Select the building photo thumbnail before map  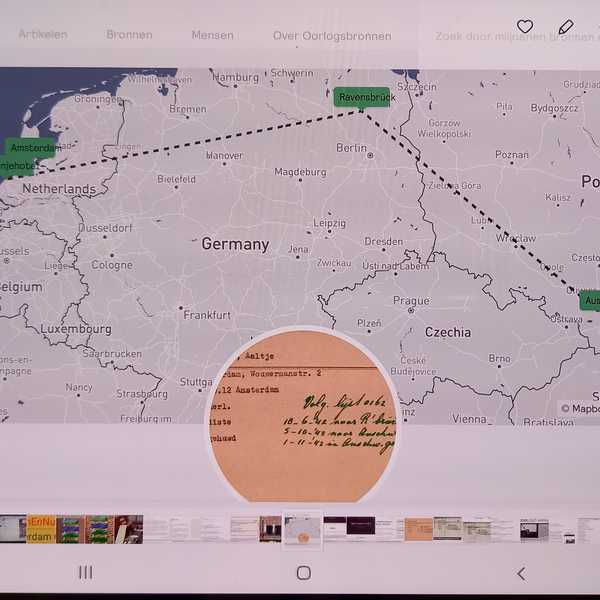(270, 529)
